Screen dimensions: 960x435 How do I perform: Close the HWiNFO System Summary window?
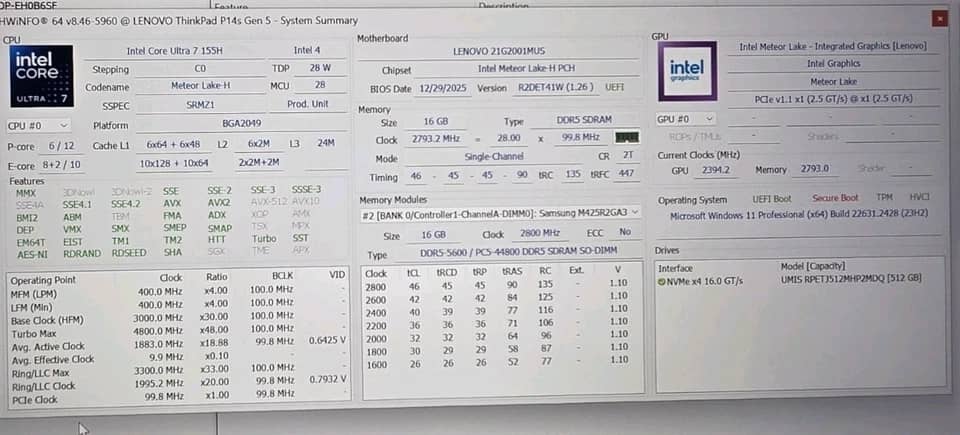pyautogui.click(x=940, y=19)
